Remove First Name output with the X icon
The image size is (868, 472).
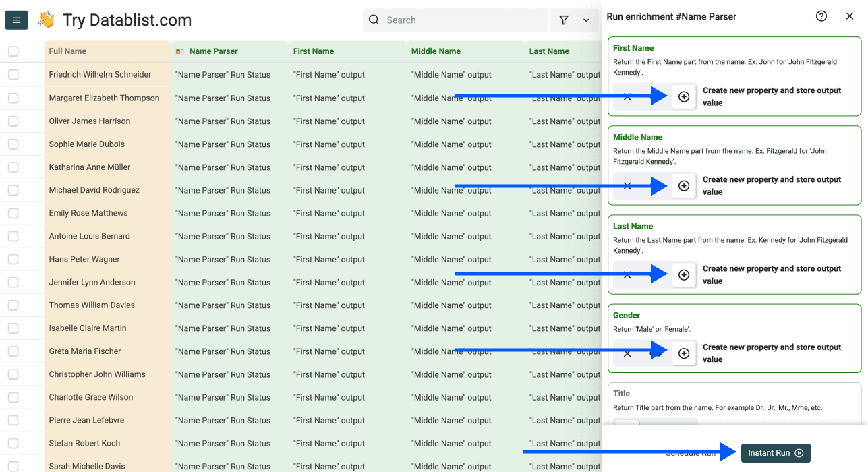(627, 96)
